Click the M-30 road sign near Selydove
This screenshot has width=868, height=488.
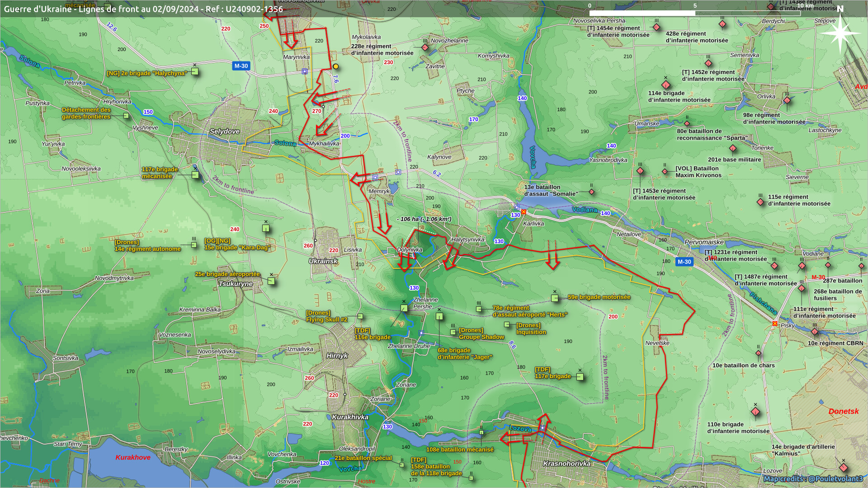pyautogui.click(x=241, y=66)
